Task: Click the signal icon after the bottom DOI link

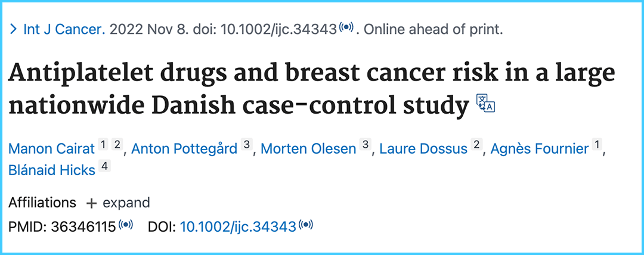Action: [306, 225]
